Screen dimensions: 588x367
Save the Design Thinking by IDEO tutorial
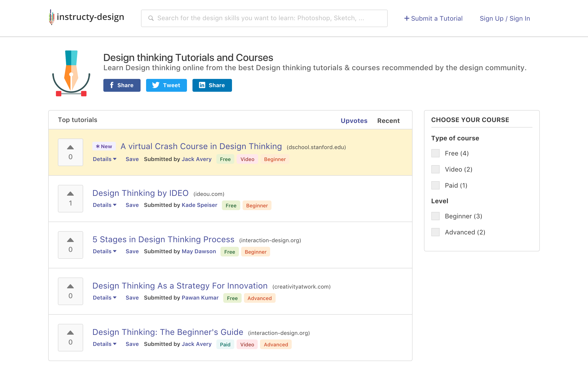tap(132, 205)
